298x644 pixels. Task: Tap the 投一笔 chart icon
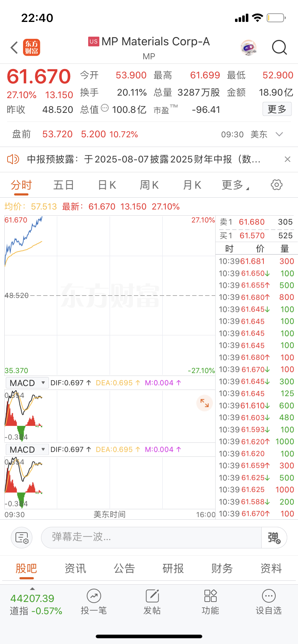[94, 596]
